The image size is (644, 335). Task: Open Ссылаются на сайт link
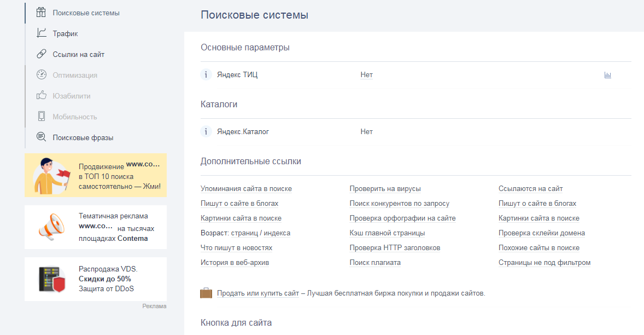pos(531,189)
